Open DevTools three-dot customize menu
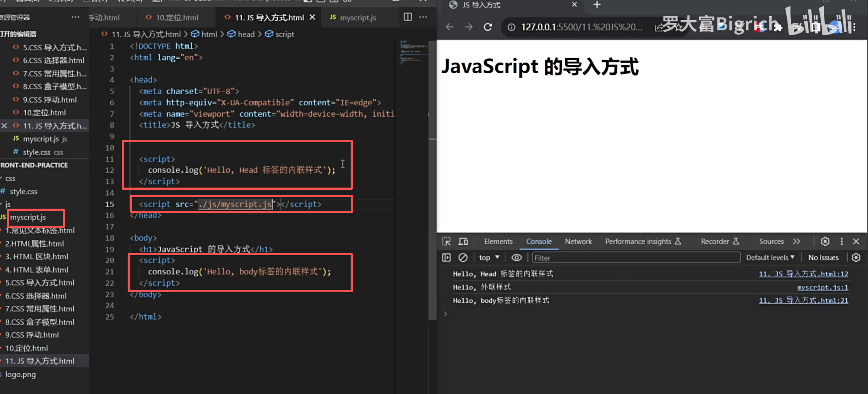This screenshot has height=394, width=868. pos(842,241)
